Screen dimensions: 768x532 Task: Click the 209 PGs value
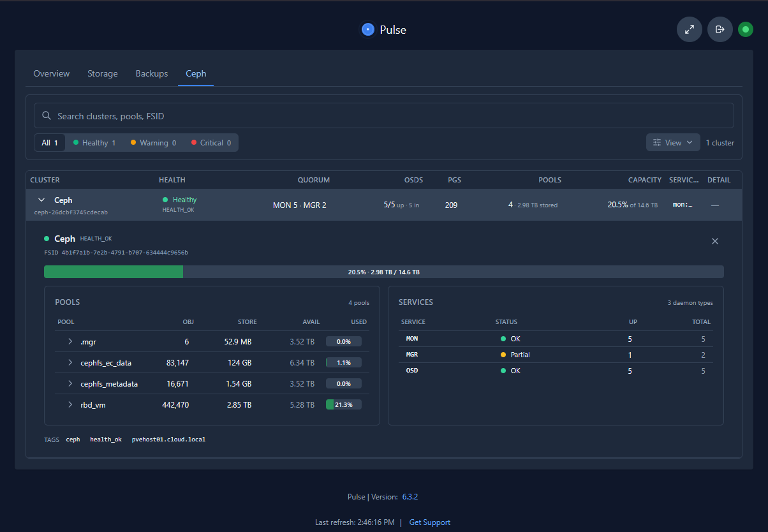pyautogui.click(x=451, y=205)
